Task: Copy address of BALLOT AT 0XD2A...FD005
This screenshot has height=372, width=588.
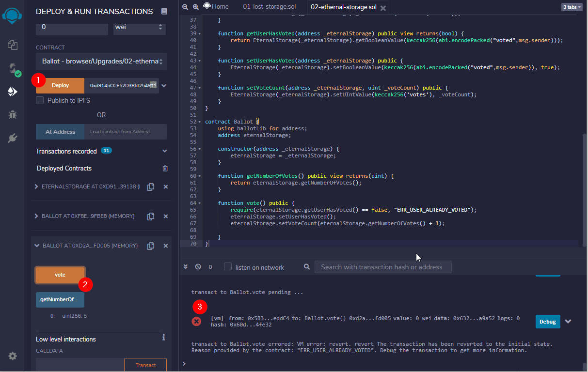Action: coord(151,246)
